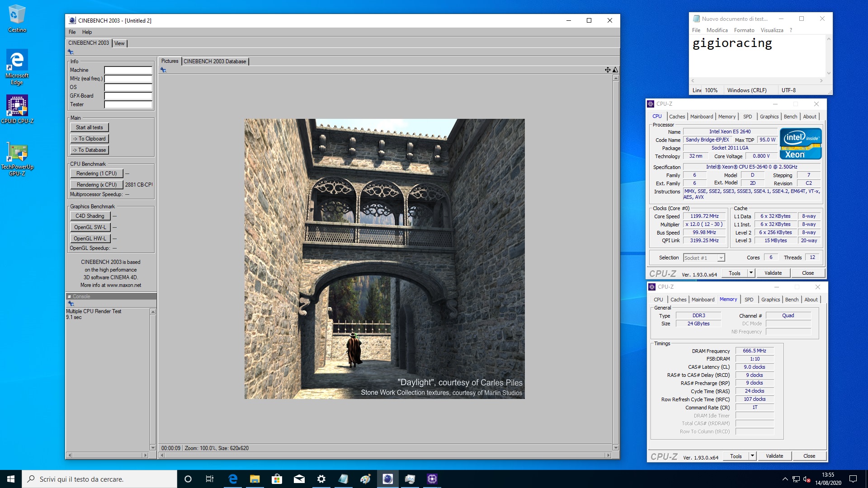The height and width of the screenshot is (488, 868).
Task: Open the Mail app from the taskbar
Action: tap(299, 479)
